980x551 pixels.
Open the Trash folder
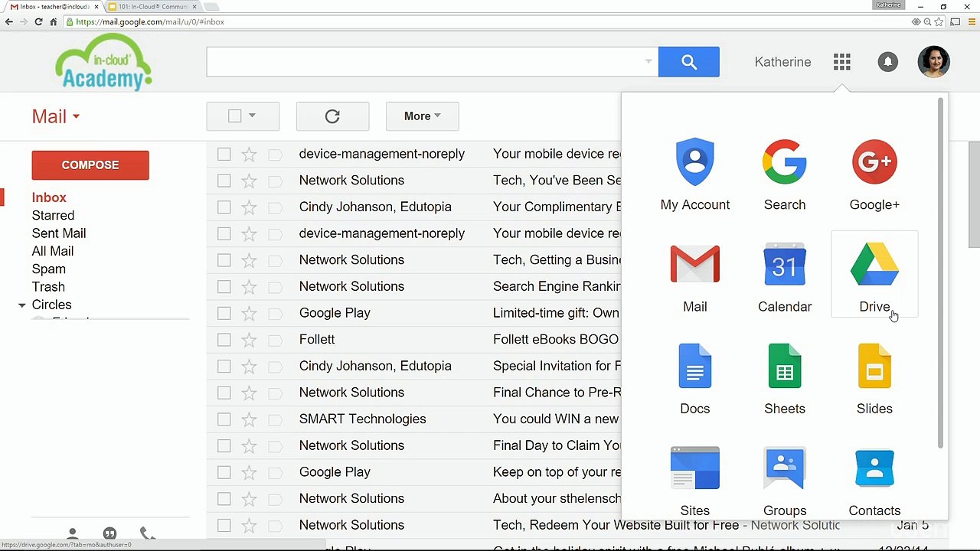tap(48, 287)
